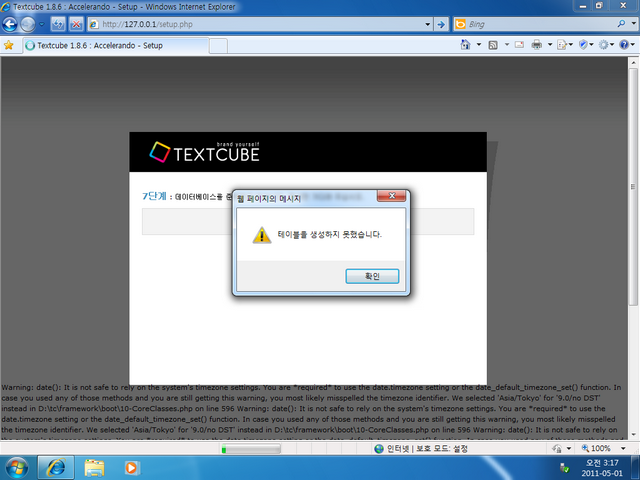Click the 7단계 step heading text

(154, 196)
